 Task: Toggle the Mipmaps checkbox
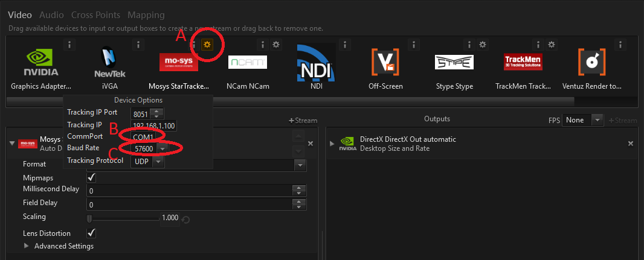pos(92,178)
